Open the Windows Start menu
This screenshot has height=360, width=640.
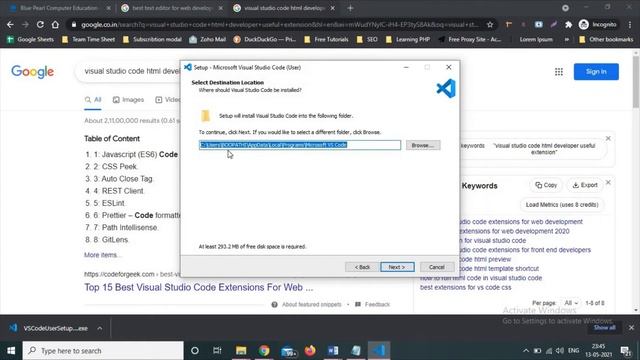11,351
